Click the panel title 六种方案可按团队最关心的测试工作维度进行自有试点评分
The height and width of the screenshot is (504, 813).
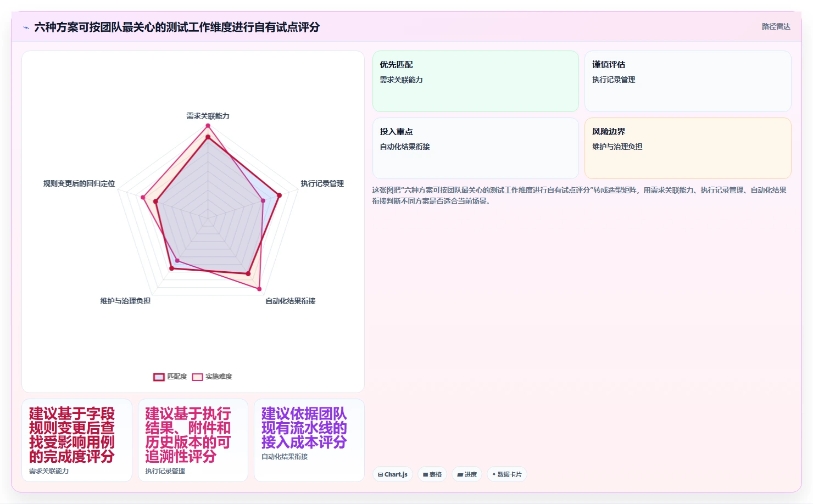coord(177,27)
